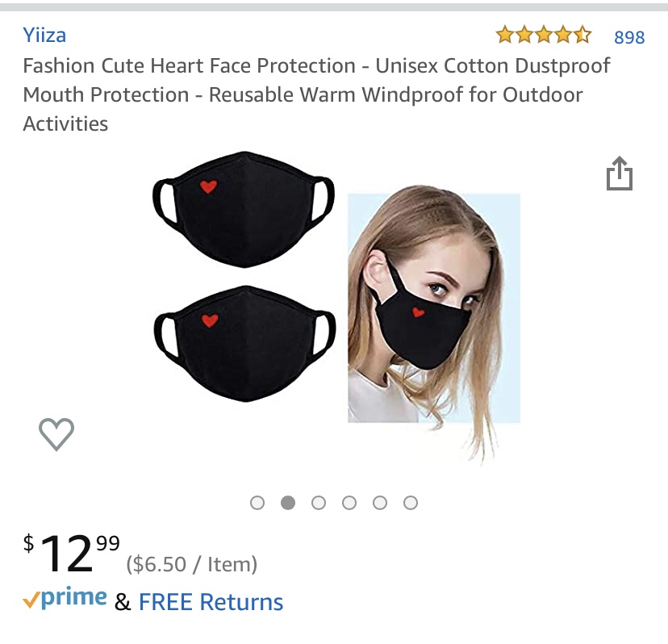Select the sixth image carousel dot
The width and height of the screenshot is (668, 644).
(x=411, y=503)
